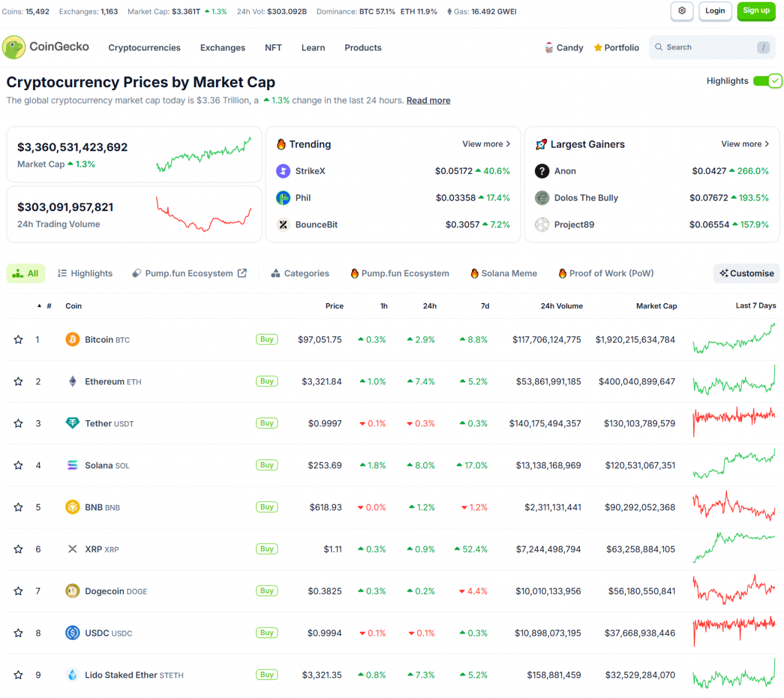
Task: Click the search magnifier icon
Action: [659, 47]
